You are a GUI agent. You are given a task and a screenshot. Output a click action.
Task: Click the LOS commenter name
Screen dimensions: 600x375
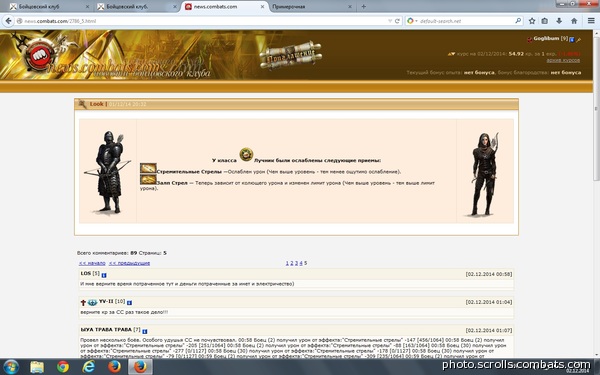point(86,274)
